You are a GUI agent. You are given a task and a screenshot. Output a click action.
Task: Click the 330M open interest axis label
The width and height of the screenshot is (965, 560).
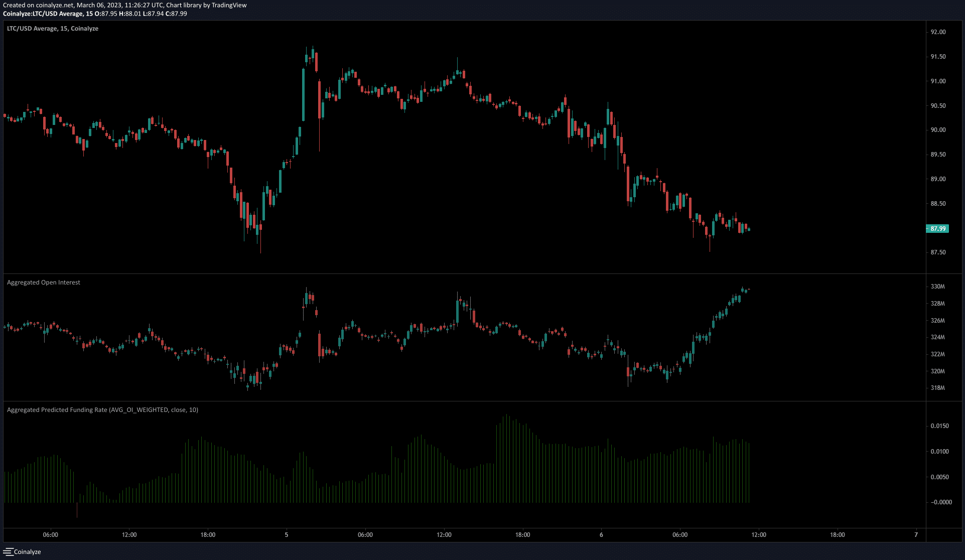coord(937,287)
